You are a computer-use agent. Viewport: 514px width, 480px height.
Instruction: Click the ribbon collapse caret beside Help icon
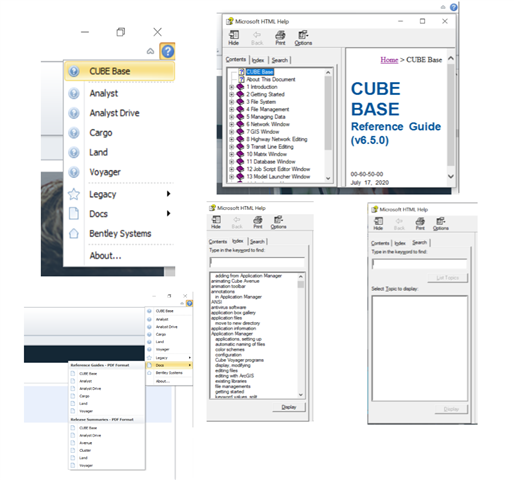(150, 51)
